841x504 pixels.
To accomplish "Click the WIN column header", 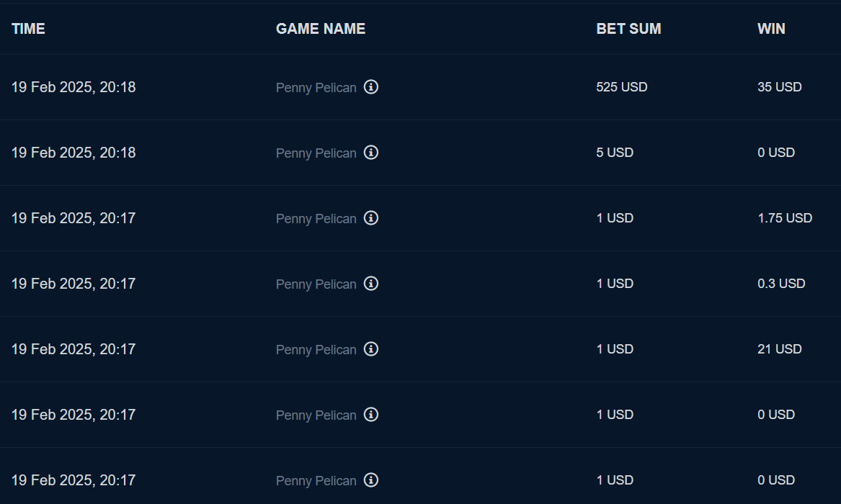I will [x=771, y=29].
